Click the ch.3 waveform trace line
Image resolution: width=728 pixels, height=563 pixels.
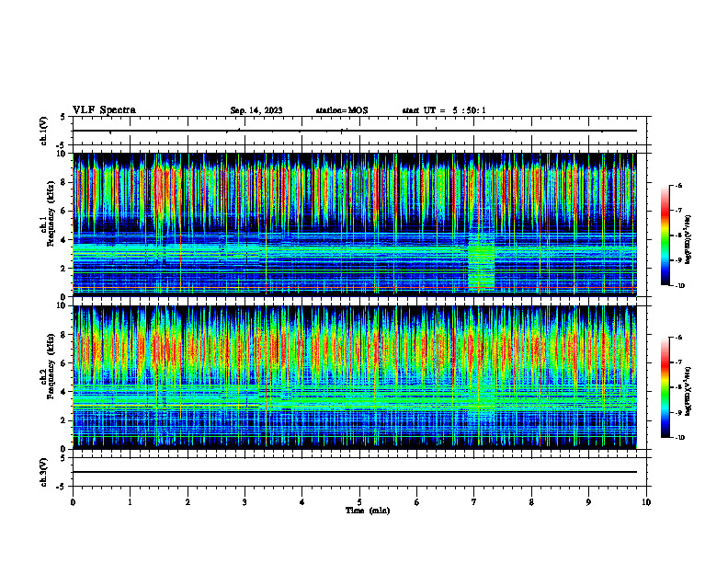tap(355, 472)
